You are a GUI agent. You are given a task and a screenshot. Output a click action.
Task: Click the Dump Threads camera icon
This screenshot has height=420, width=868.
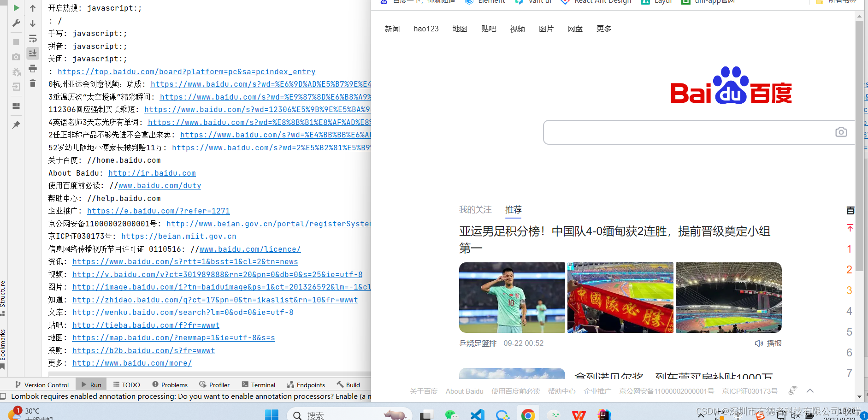click(16, 57)
